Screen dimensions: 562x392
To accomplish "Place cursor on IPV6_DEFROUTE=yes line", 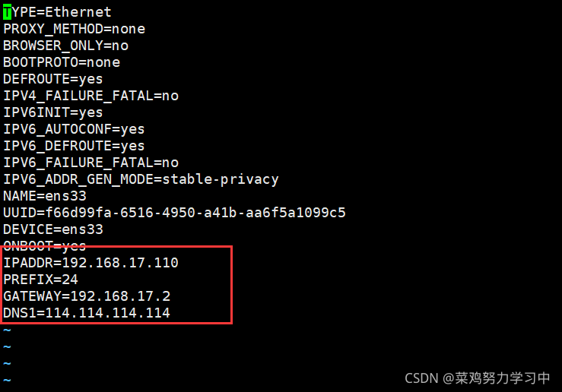I will pos(74,146).
